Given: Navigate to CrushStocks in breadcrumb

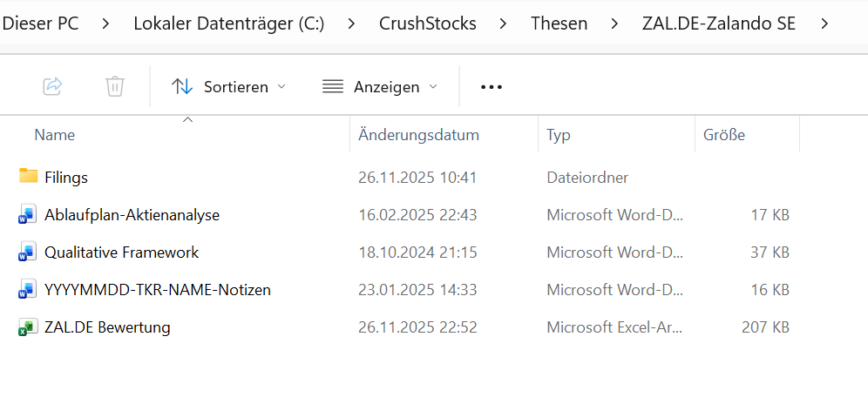Looking at the screenshot, I should 428,24.
